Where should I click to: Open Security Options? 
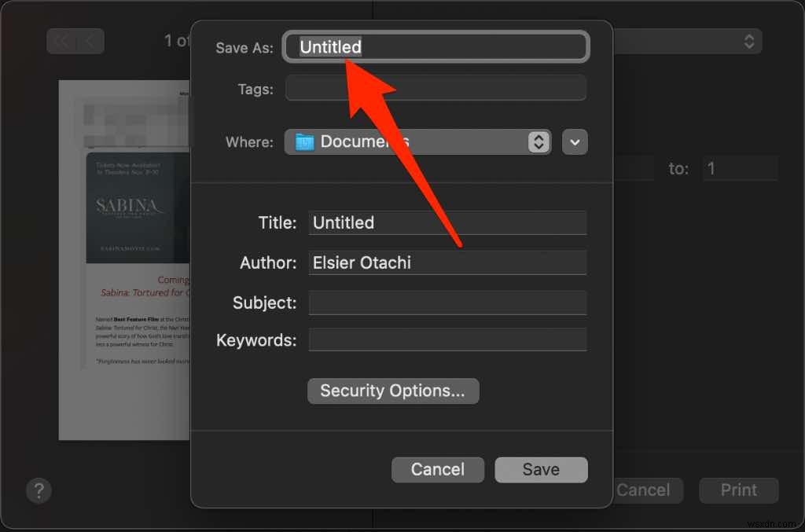pos(393,391)
